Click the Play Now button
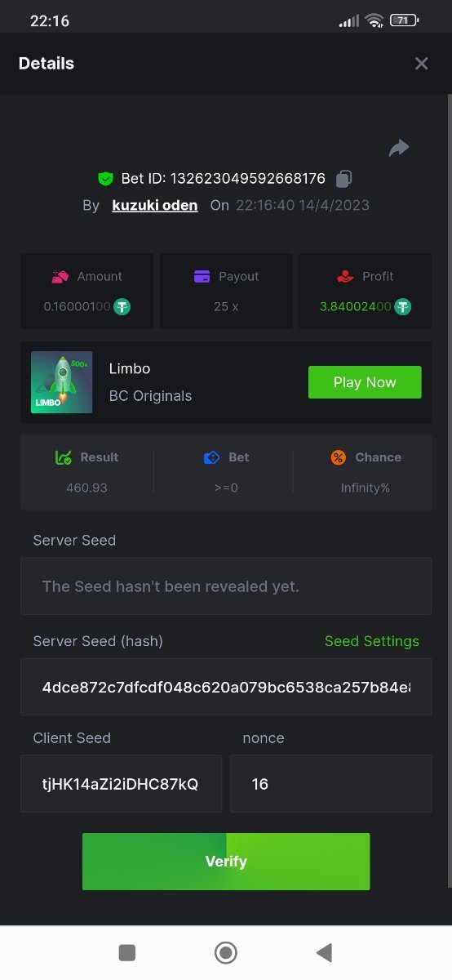Screen dimensions: 452x980 [x=365, y=382]
